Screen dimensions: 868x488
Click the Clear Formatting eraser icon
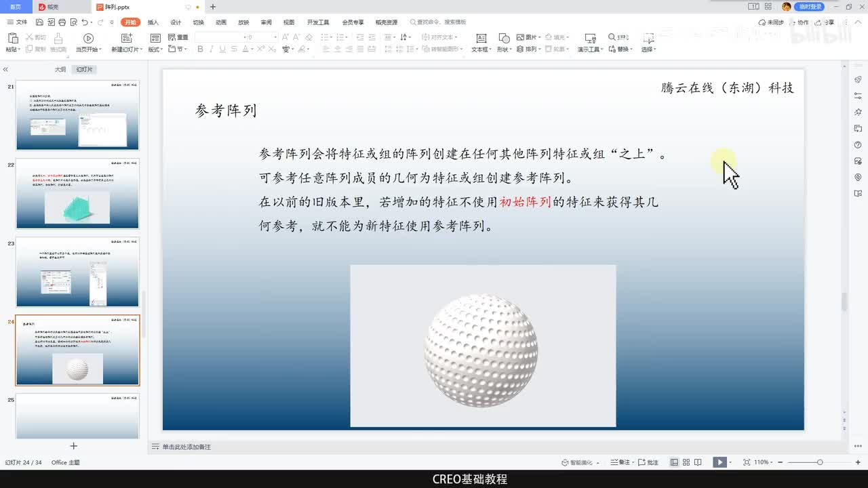coord(309,37)
